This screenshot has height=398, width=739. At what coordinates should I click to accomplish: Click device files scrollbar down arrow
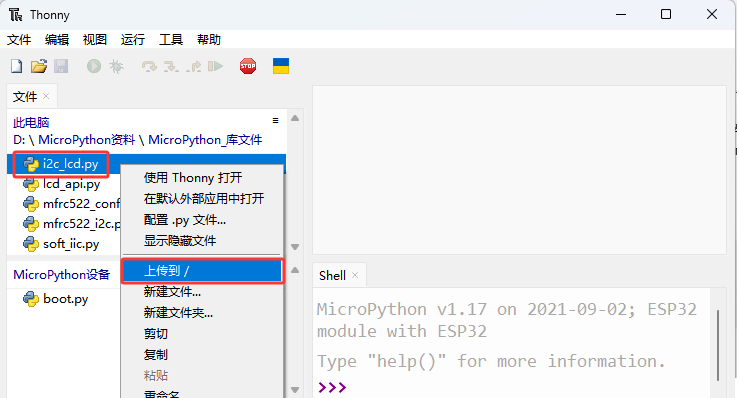coord(295,390)
